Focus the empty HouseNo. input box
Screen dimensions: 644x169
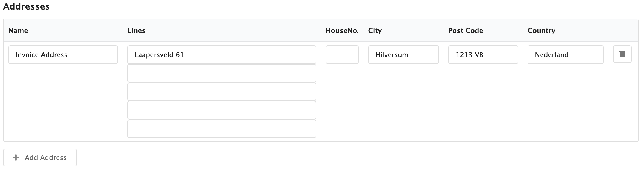coord(342,55)
